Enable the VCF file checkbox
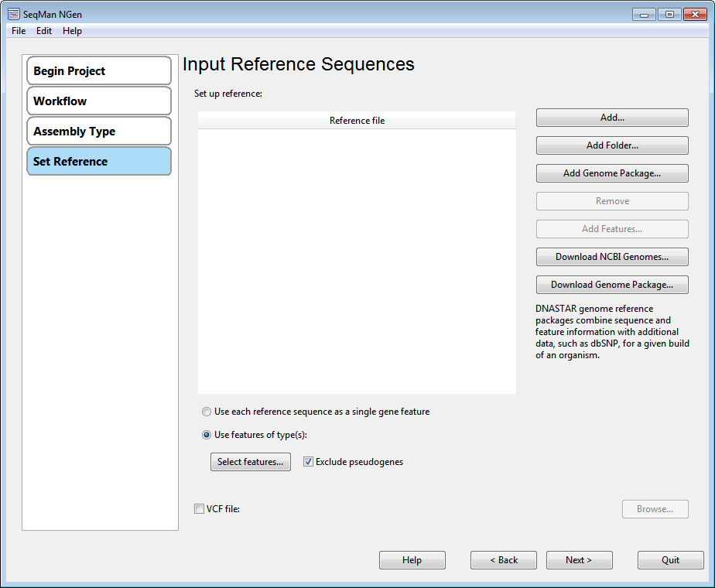Image resolution: width=715 pixels, height=588 pixels. [x=200, y=508]
